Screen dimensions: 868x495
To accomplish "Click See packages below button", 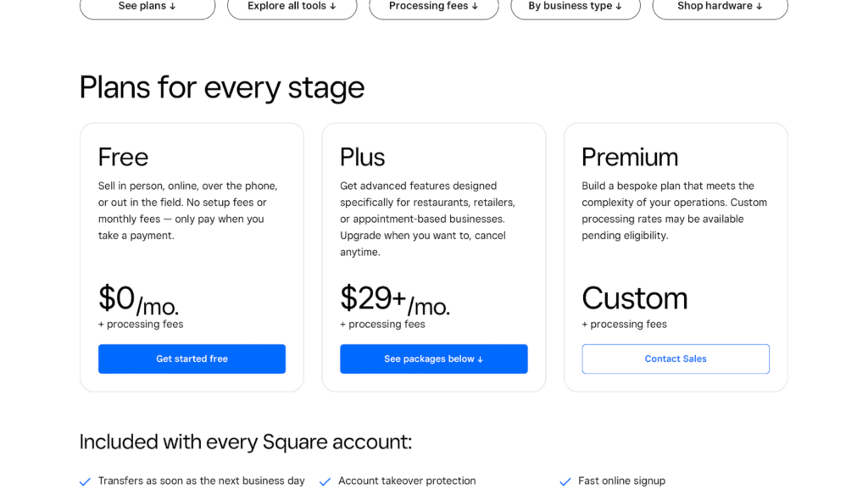I will coord(433,359).
